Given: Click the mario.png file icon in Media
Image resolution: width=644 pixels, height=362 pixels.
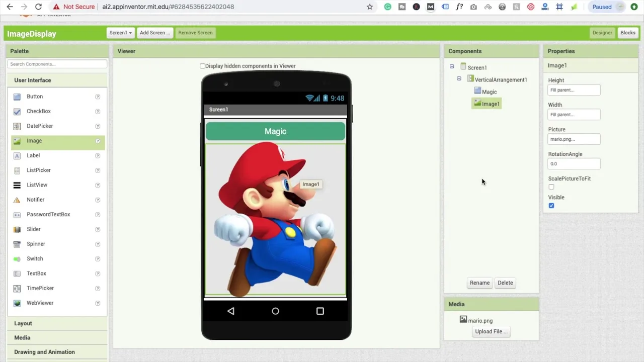Looking at the screenshot, I should click(x=463, y=319).
